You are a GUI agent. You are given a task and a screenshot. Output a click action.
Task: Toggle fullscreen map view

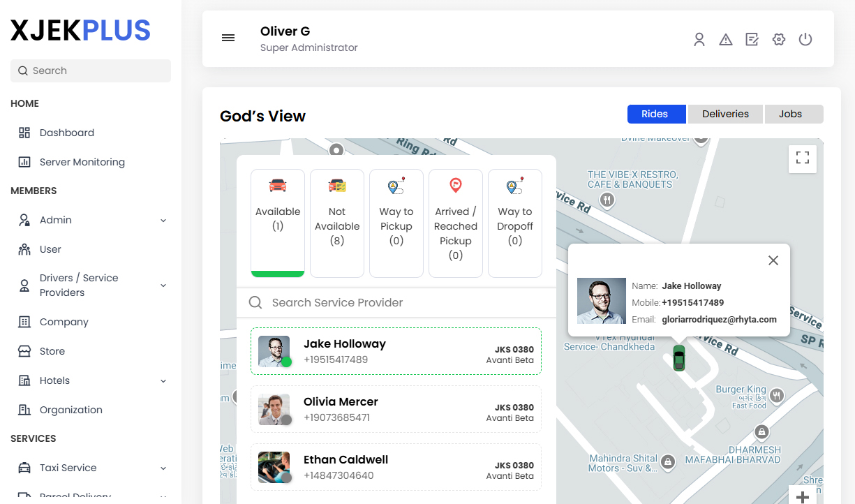click(802, 158)
